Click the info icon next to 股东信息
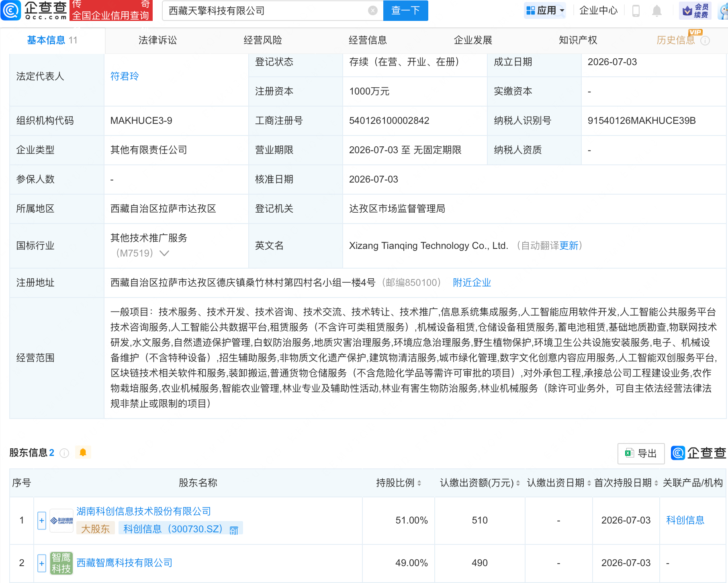Viewport: 728px width, 583px height. [64, 453]
